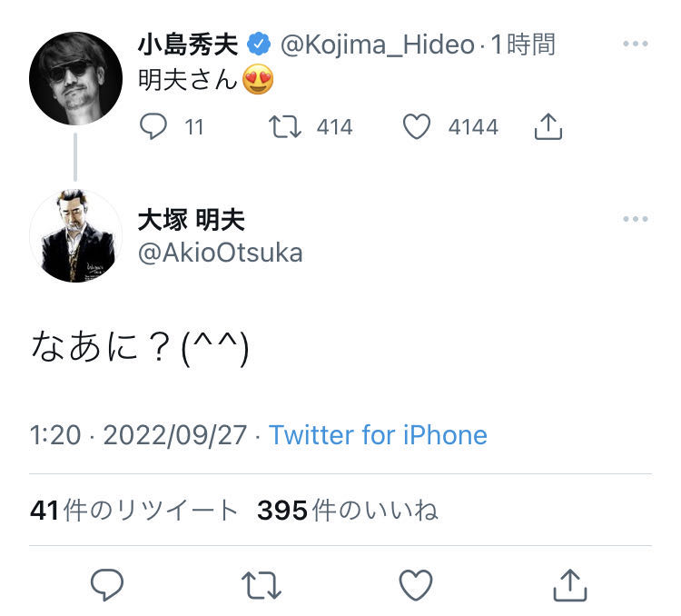Retweet Akio Otsuka's tweet

(x=262, y=585)
